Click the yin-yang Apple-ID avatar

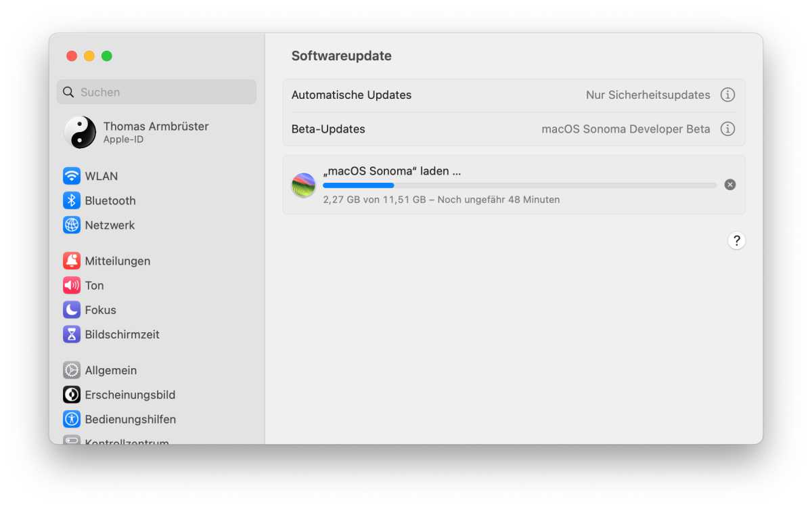coord(80,132)
